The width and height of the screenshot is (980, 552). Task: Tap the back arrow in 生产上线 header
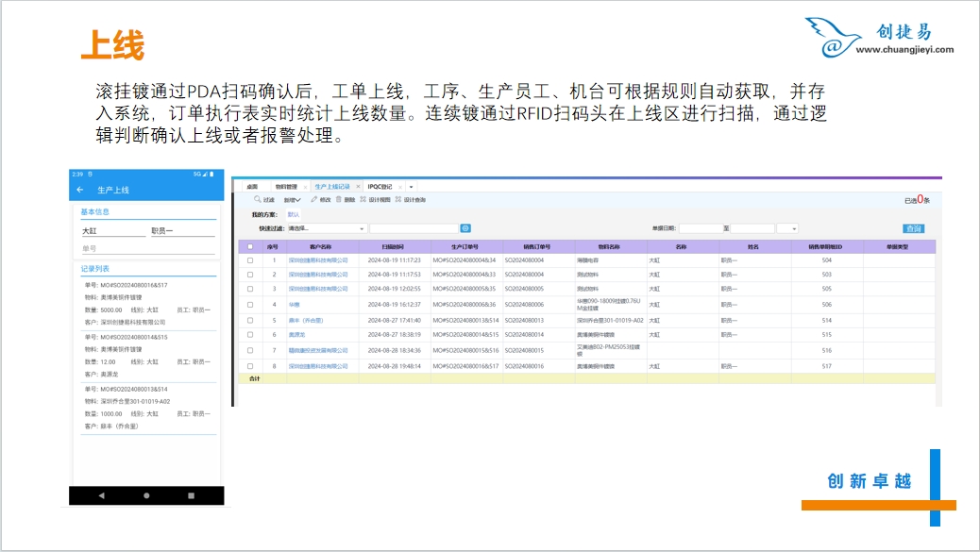[80, 190]
